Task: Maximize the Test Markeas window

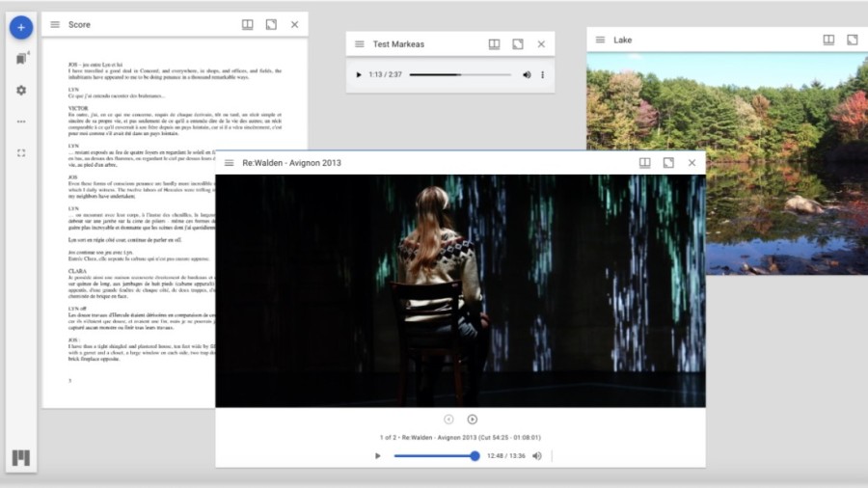Action: coord(518,43)
